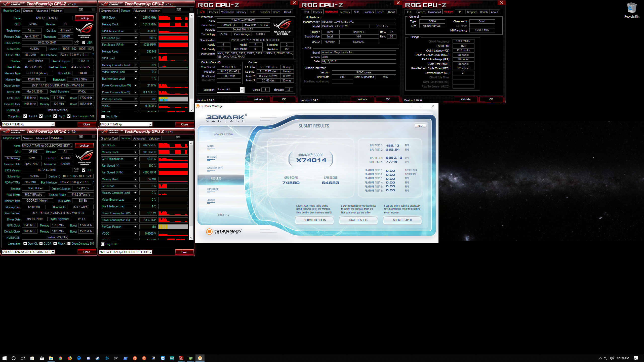This screenshot has width=644, height=362.
Task: Open Windows Start menu
Action: tap(4, 358)
